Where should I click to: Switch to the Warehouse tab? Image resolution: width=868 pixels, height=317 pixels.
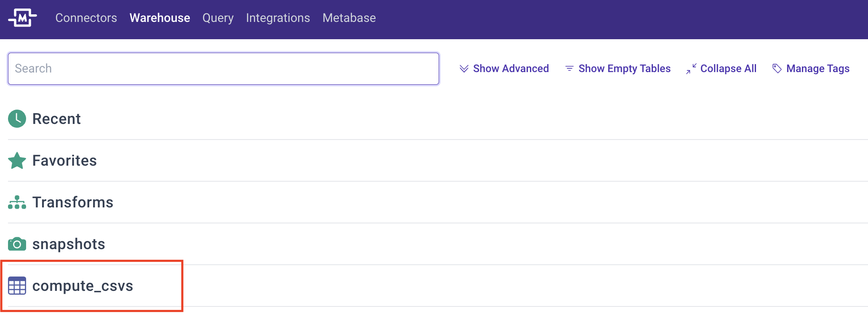pyautogui.click(x=160, y=18)
